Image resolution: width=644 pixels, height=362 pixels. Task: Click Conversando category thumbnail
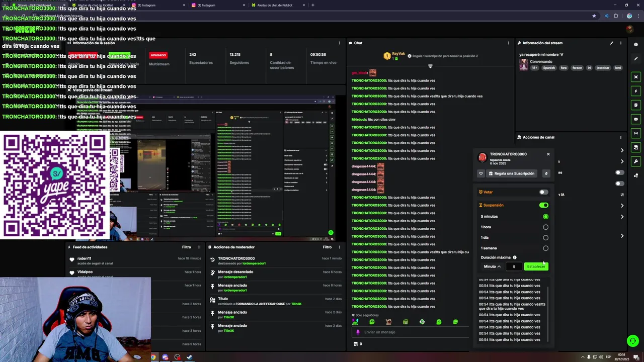524,64
